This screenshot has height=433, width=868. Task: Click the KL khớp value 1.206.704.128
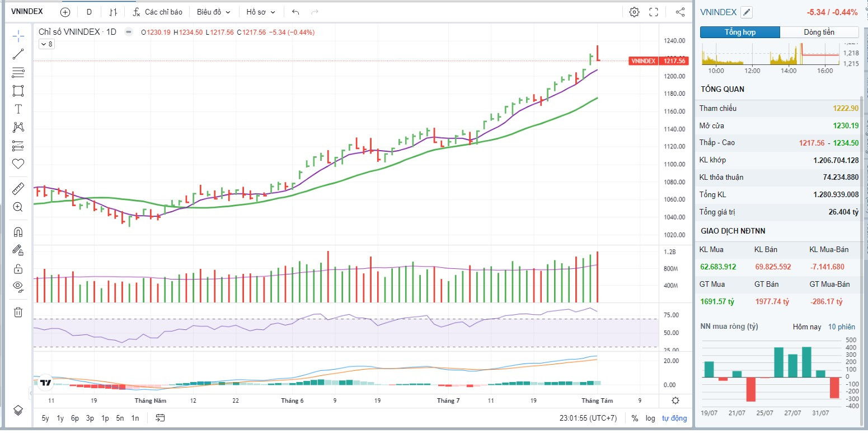click(x=836, y=160)
